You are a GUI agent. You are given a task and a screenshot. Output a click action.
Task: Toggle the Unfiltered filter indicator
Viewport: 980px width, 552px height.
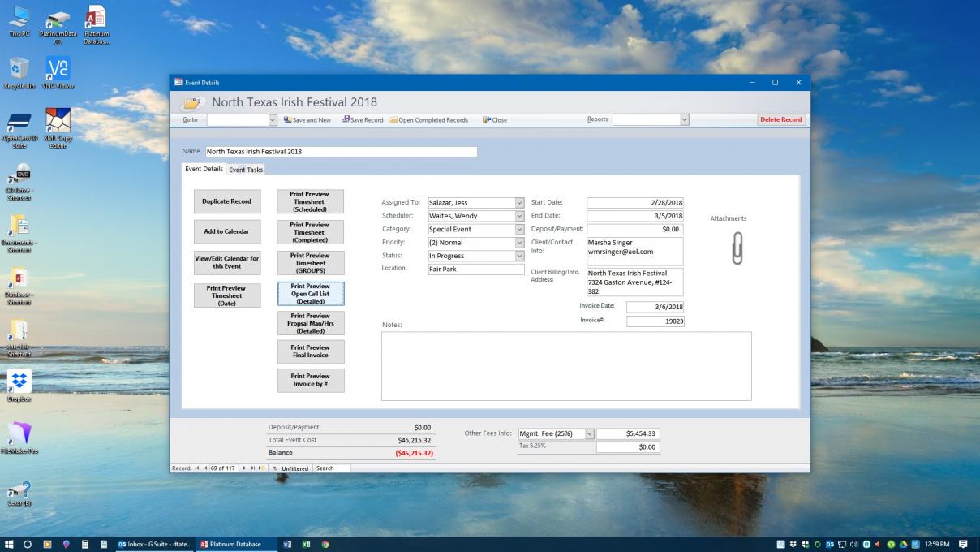pos(291,468)
